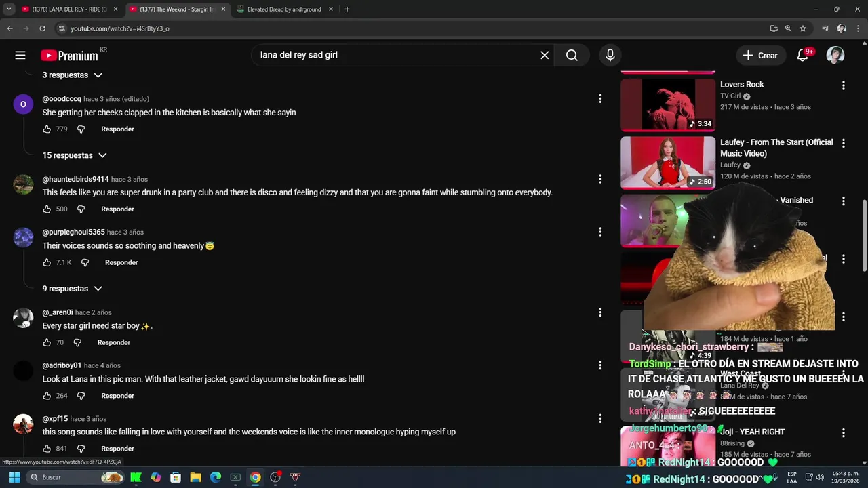Dislike the comment by @ooodcccq
868x488 pixels.
pos(81,129)
